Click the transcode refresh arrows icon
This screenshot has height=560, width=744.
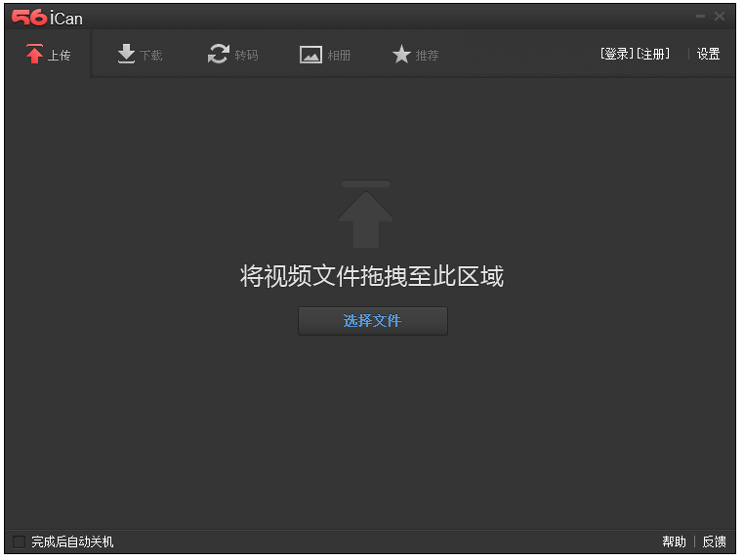coord(219,54)
